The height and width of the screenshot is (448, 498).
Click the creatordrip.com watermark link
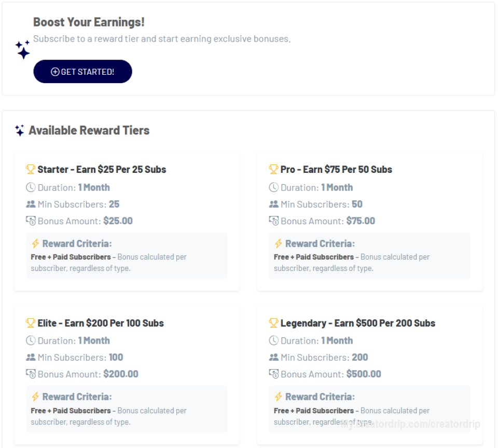410,423
